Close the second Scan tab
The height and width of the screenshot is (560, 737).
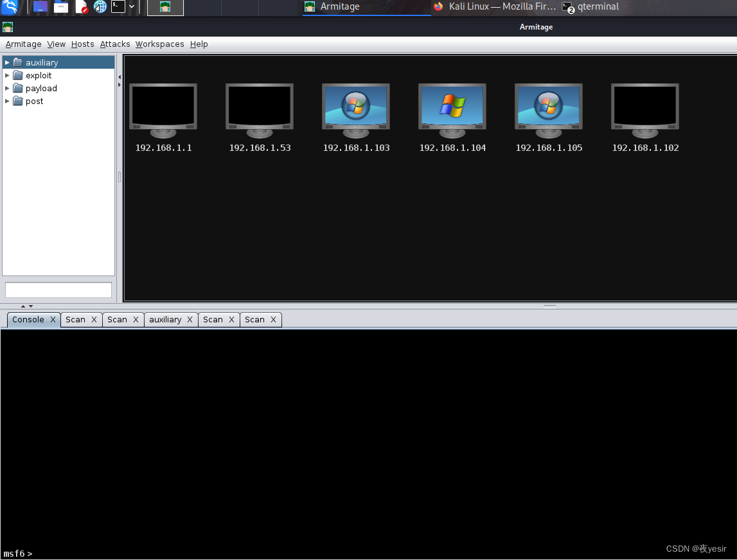136,319
